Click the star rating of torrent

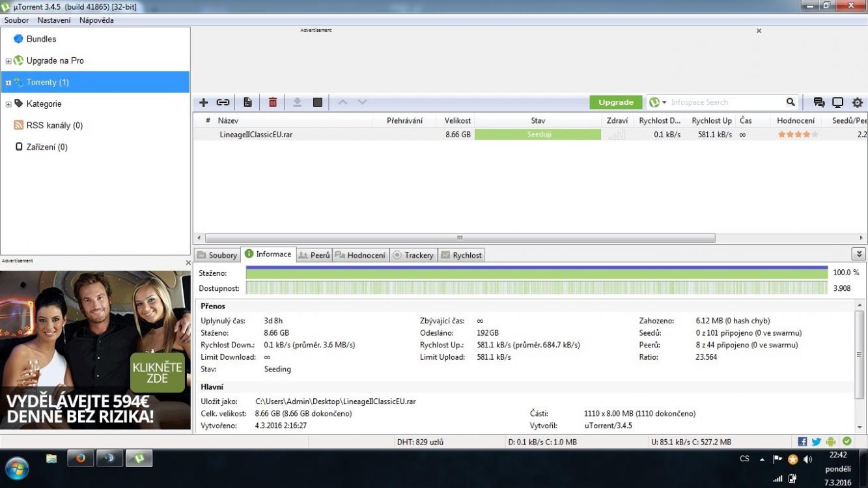point(798,135)
